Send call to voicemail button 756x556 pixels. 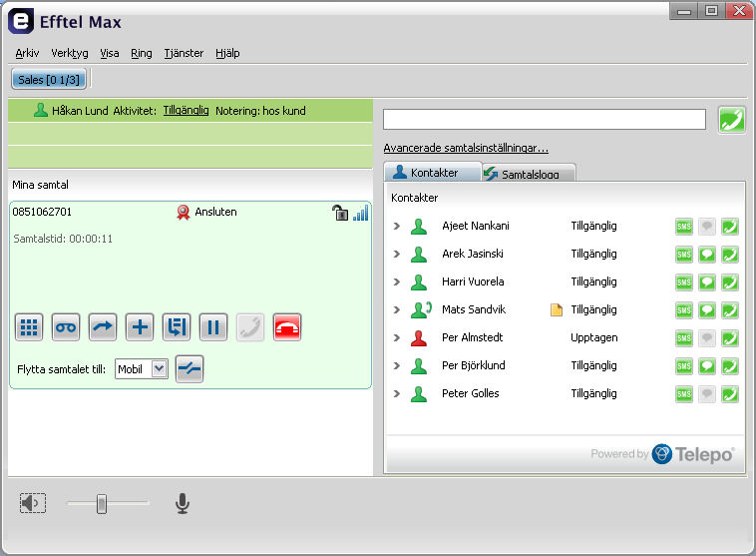(66, 327)
